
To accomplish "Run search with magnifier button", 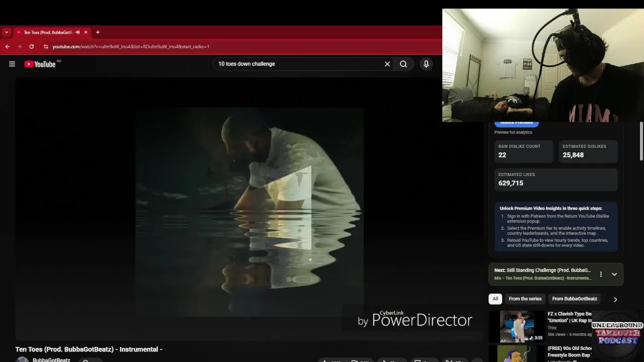I will coord(404,64).
